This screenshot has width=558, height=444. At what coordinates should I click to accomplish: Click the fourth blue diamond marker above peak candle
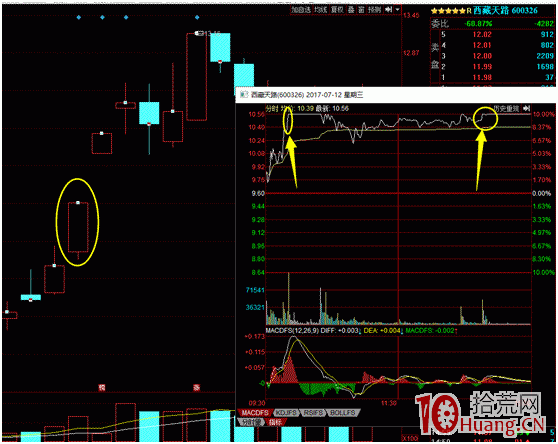(197, 17)
